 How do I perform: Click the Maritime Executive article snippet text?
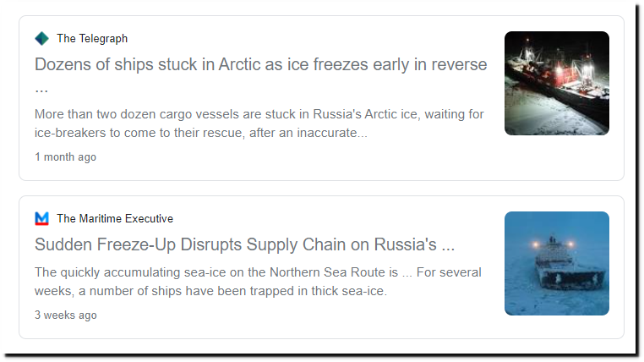(258, 282)
